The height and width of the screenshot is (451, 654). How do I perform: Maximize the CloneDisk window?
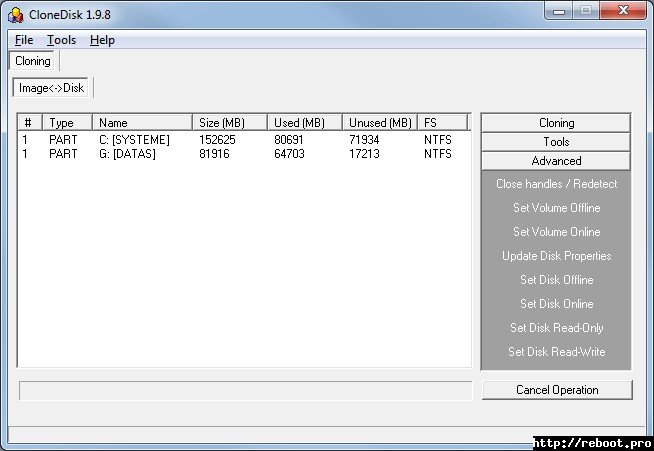click(x=586, y=11)
